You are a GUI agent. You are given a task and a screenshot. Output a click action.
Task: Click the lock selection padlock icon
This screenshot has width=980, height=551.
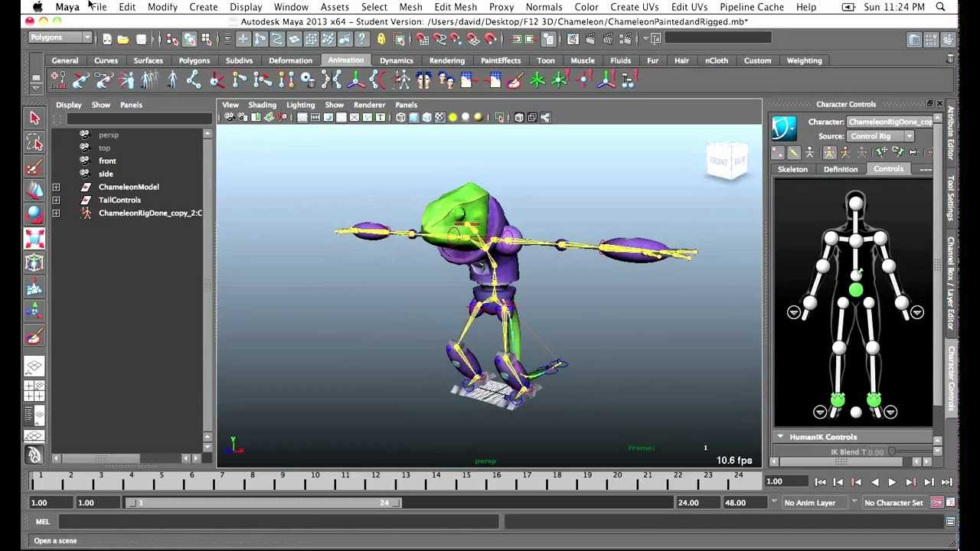[381, 39]
